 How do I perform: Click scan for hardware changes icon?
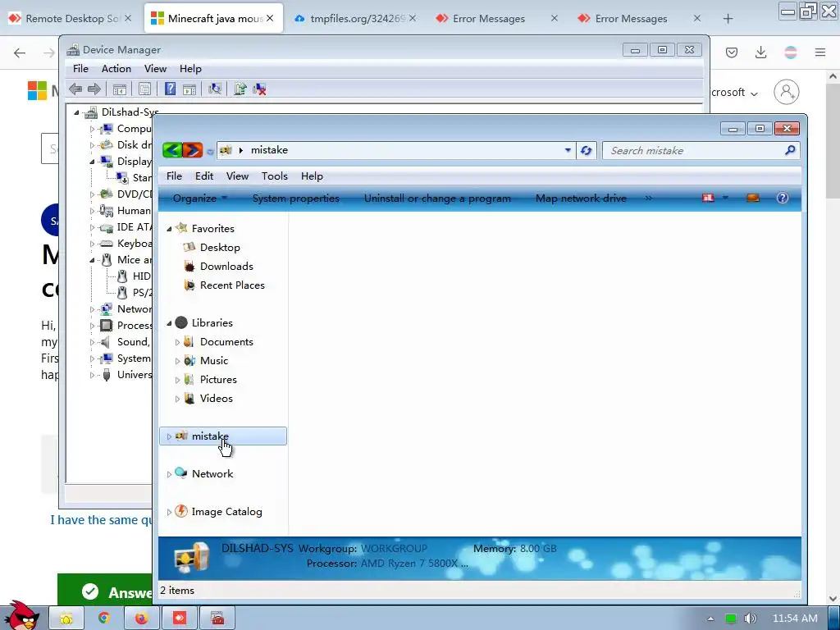215,89
